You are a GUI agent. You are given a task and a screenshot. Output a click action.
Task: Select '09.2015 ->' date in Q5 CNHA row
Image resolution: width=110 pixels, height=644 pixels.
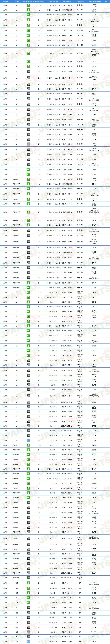click(53, 627)
